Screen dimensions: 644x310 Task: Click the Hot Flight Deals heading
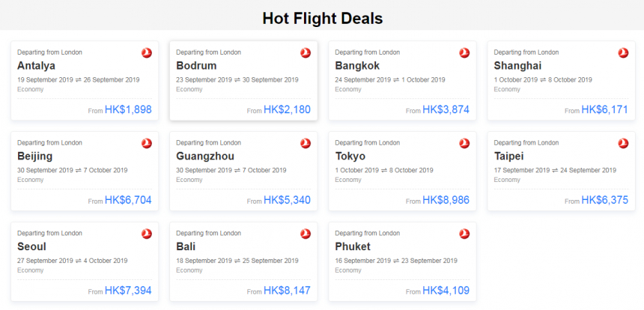click(323, 19)
